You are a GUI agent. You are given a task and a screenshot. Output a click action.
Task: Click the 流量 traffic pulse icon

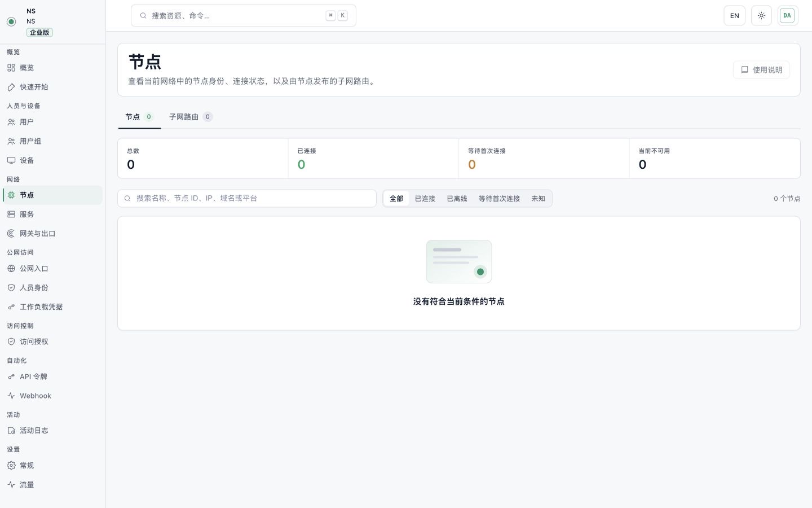(11, 485)
